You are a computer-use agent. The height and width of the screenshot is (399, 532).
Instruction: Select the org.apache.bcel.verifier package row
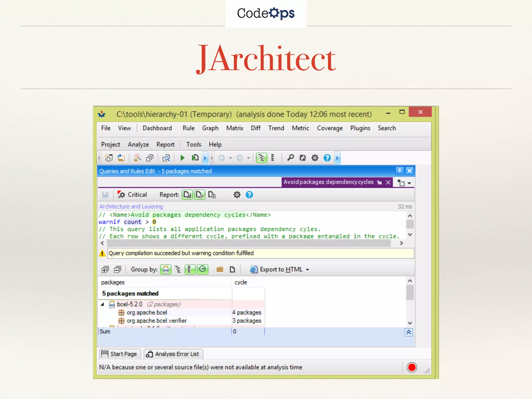tap(181, 321)
